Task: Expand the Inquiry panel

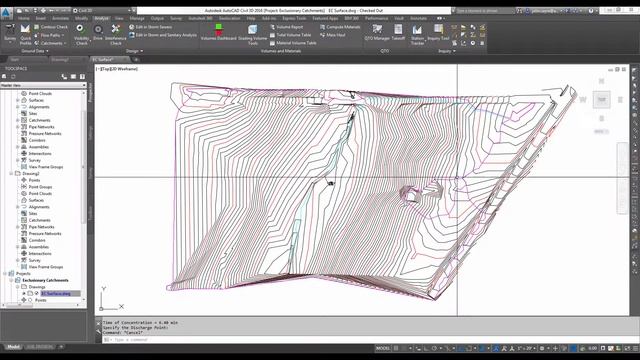Action: coord(447,51)
